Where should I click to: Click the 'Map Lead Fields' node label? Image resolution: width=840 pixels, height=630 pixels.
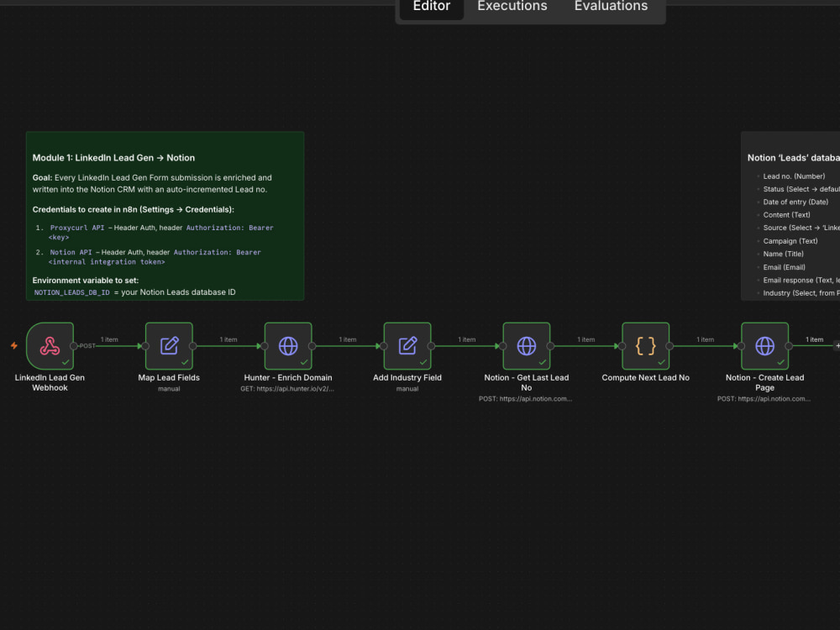[x=169, y=378]
